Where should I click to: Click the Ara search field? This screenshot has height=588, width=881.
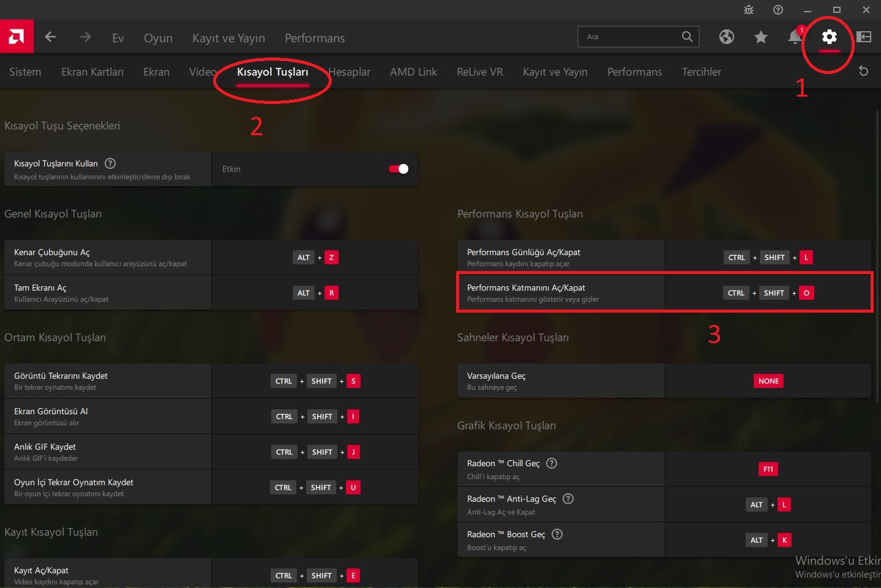tap(639, 37)
